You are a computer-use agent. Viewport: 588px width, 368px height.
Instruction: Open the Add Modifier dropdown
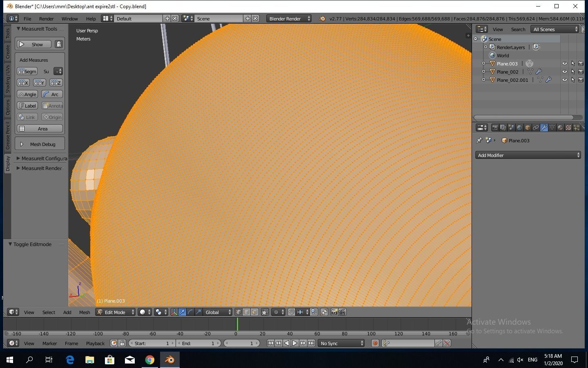tap(528, 155)
